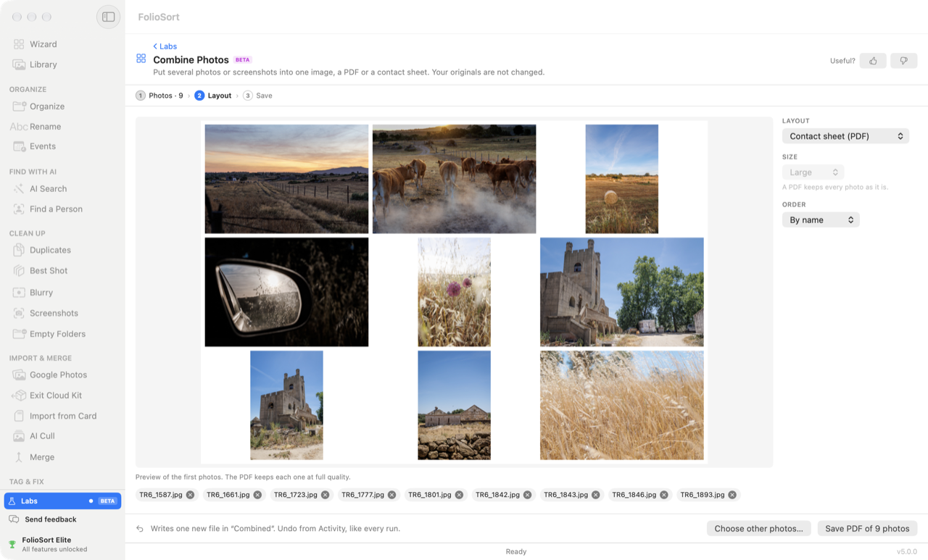Image resolution: width=928 pixels, height=560 pixels.
Task: Jump to step 3 Save
Action: pos(258,96)
